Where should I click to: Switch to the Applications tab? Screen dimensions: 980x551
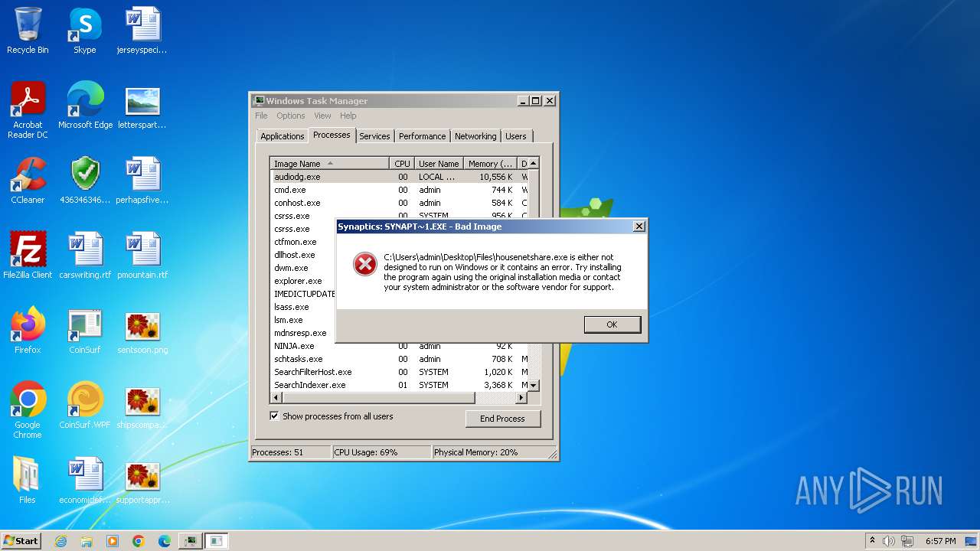point(282,136)
